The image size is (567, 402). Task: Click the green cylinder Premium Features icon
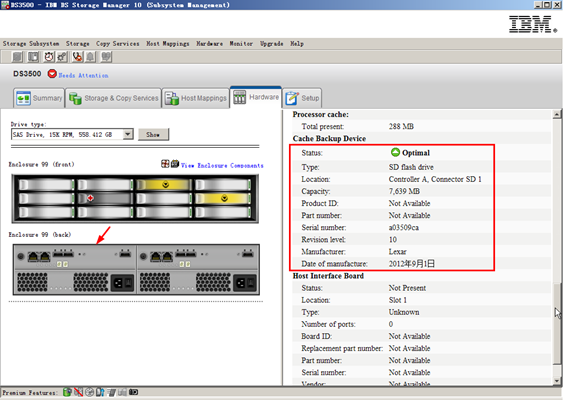tap(67, 392)
